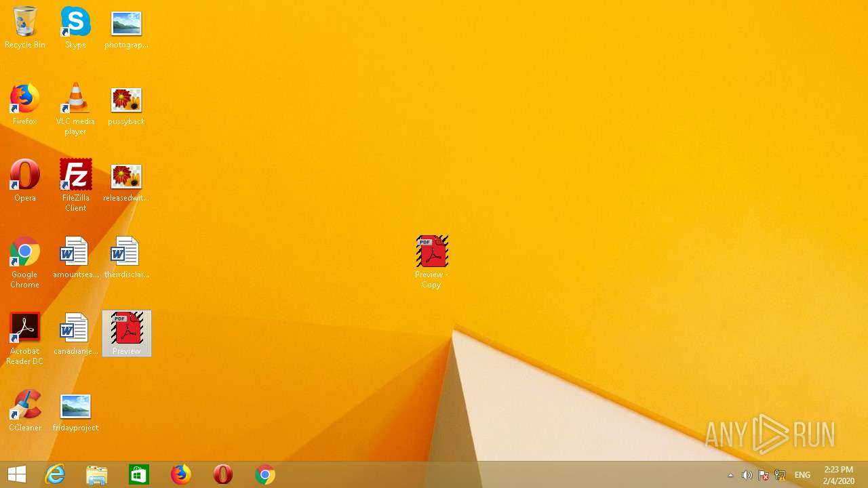Image resolution: width=868 pixels, height=488 pixels.
Task: Select the Preview - Copy PDF file
Action: coord(431,262)
